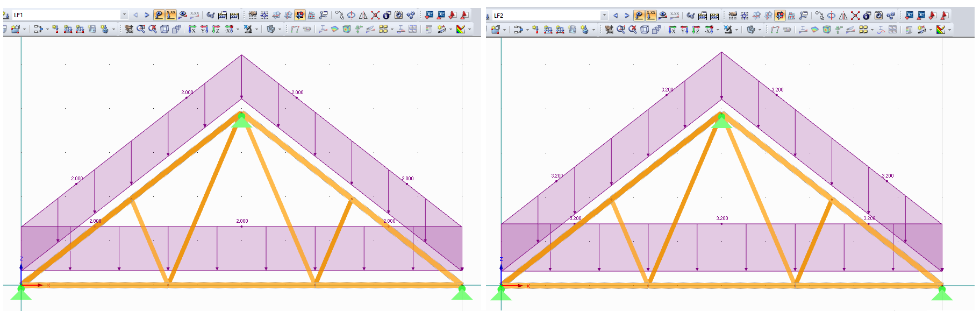View in X direction in LF1 window

[192, 29]
